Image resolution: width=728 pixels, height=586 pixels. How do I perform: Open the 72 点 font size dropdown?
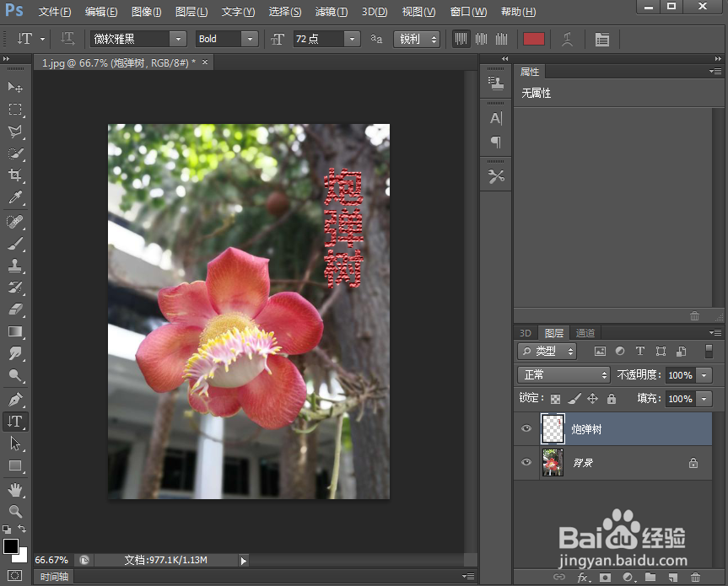[x=352, y=40]
